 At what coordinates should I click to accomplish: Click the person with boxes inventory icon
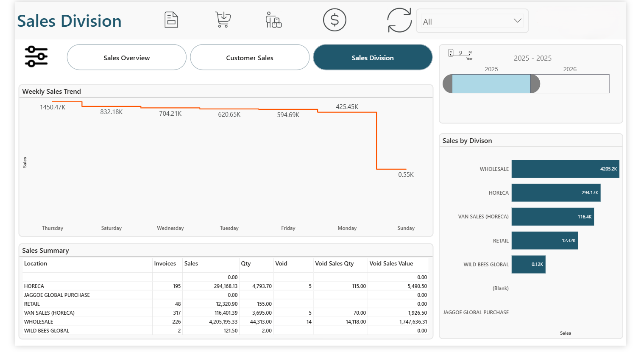(x=273, y=20)
